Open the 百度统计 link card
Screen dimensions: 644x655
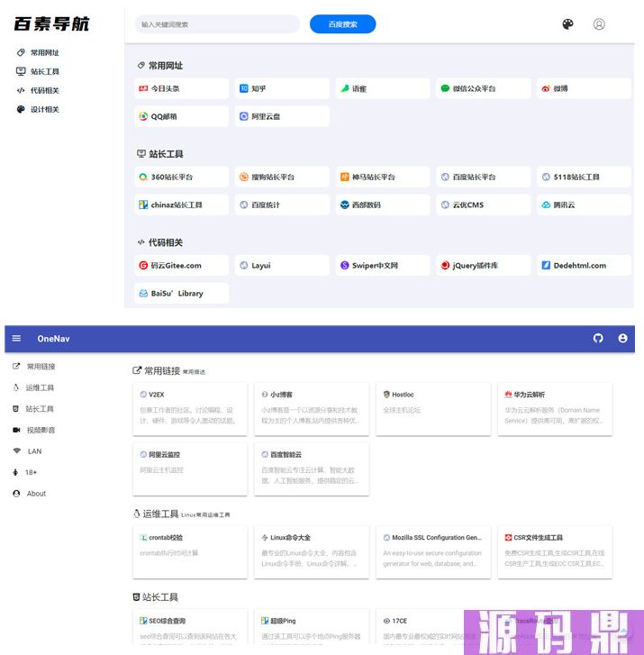pyautogui.click(x=282, y=205)
